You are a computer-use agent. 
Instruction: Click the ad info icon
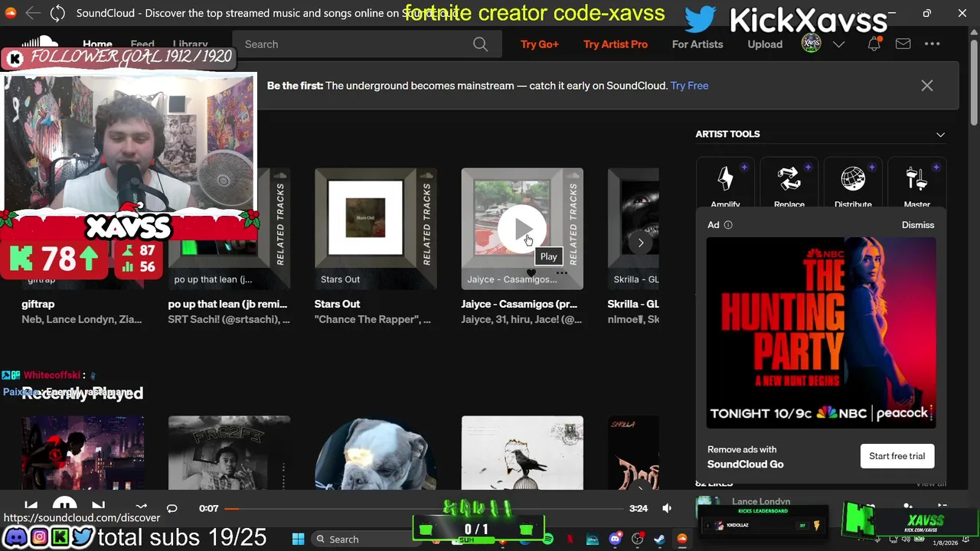coord(728,225)
